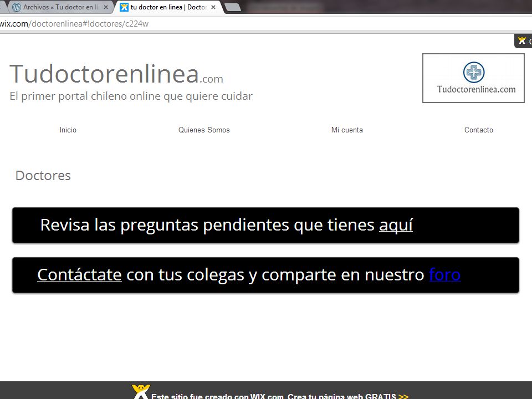Click the Doctores page heading

point(43,176)
